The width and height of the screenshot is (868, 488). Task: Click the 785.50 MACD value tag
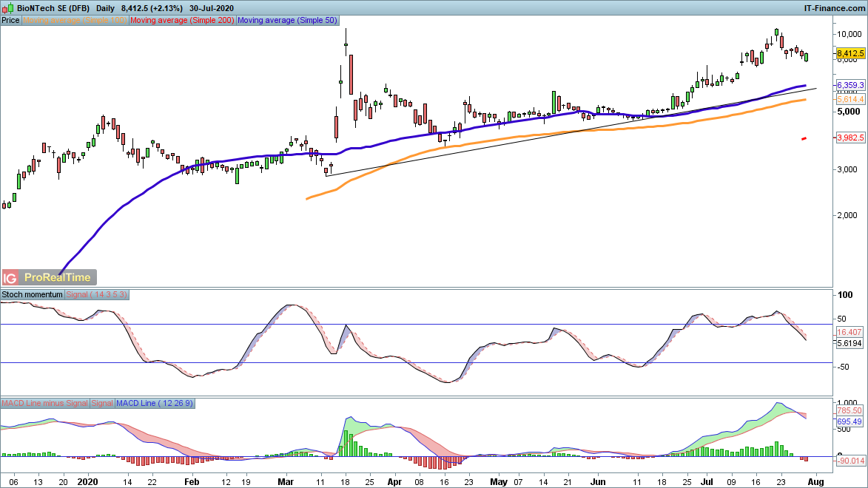pos(850,410)
